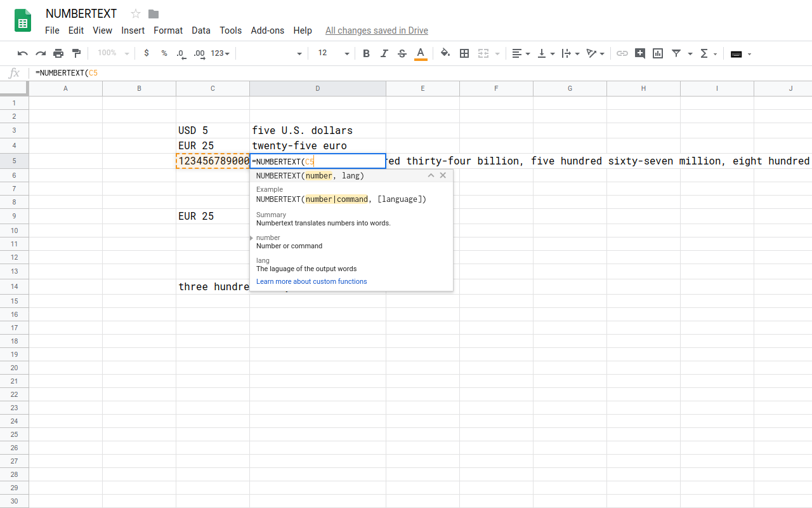Viewport: 812px width, 508px height.
Task: Select cell with twenty-five euro
Action: pos(318,145)
